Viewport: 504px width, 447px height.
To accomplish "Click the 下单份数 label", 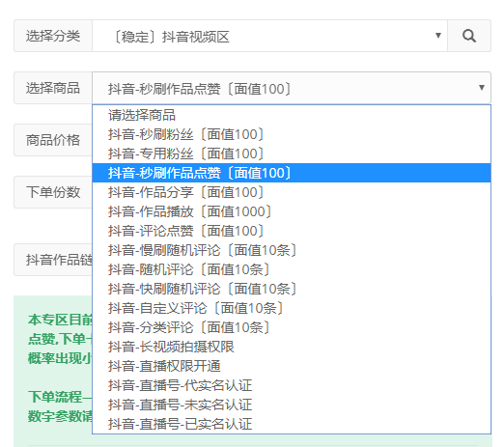I will point(53,192).
